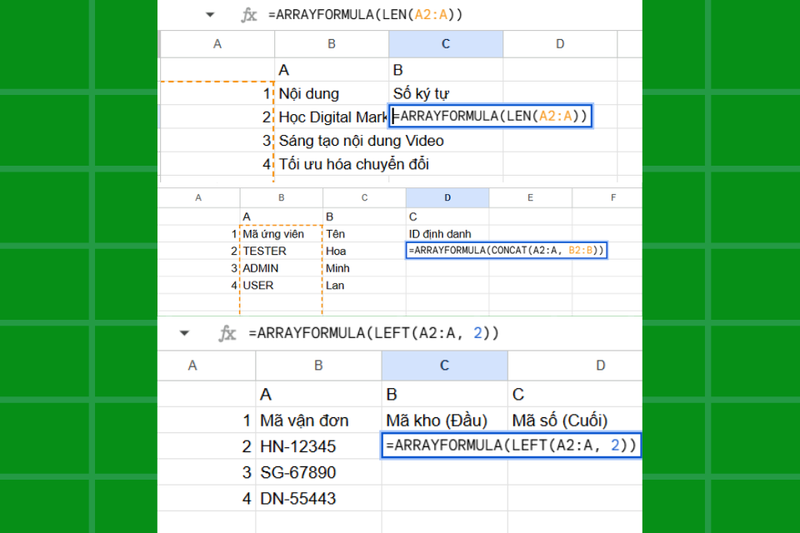Click cell 'ID định danh'

point(447,234)
